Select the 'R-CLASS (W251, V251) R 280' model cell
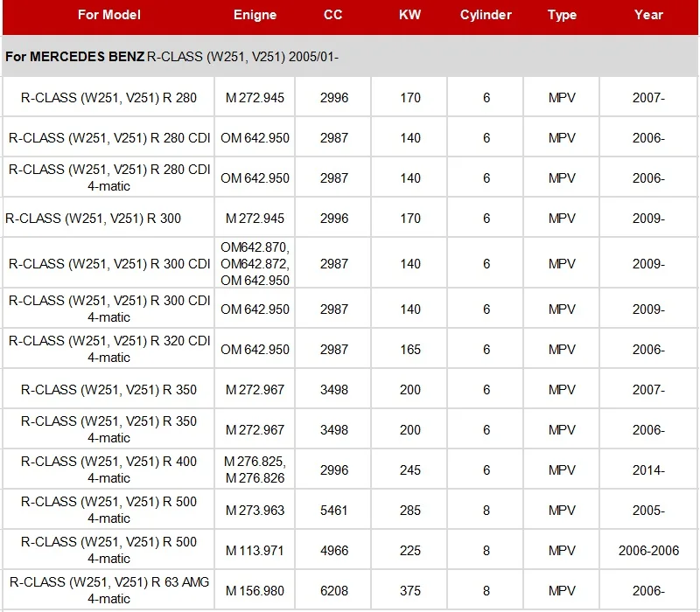This screenshot has width=700, height=612. point(108,97)
